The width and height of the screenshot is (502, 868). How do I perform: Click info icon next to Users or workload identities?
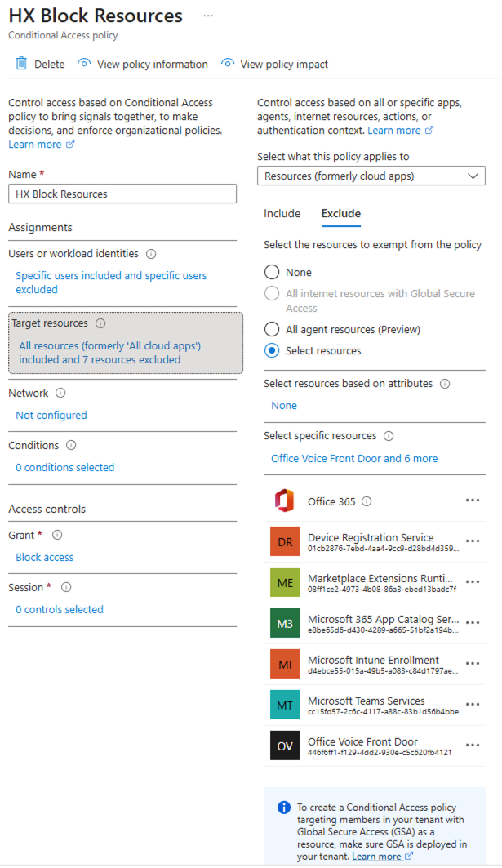point(151,254)
